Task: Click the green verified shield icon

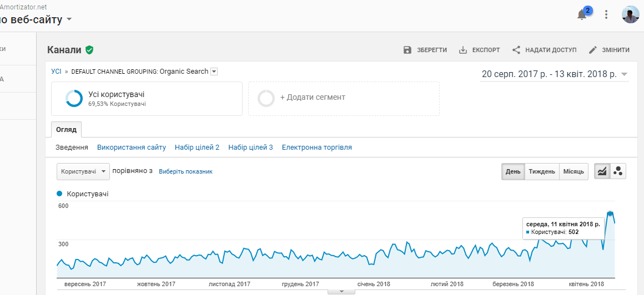Action: [89, 50]
